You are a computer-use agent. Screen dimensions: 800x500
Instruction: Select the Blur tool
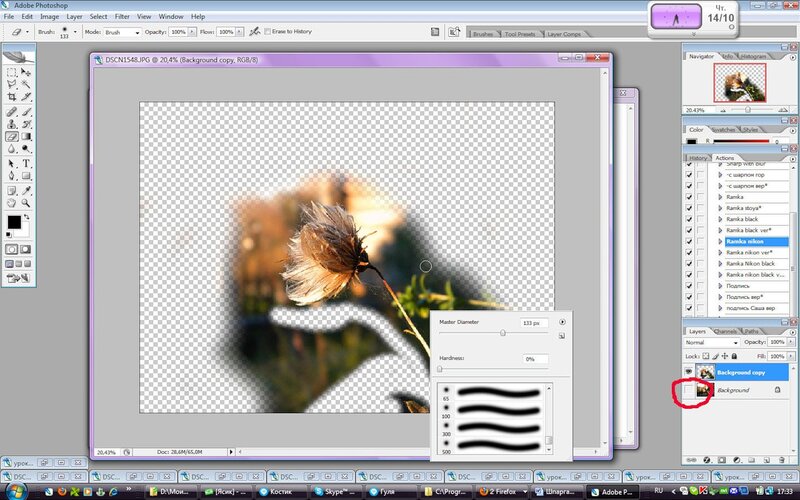tap(12, 149)
